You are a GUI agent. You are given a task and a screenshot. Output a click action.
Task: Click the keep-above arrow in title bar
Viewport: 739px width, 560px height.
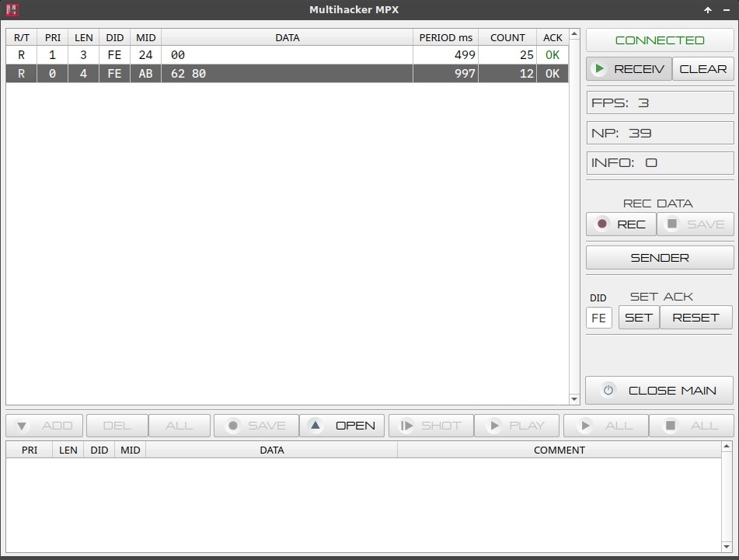click(707, 10)
